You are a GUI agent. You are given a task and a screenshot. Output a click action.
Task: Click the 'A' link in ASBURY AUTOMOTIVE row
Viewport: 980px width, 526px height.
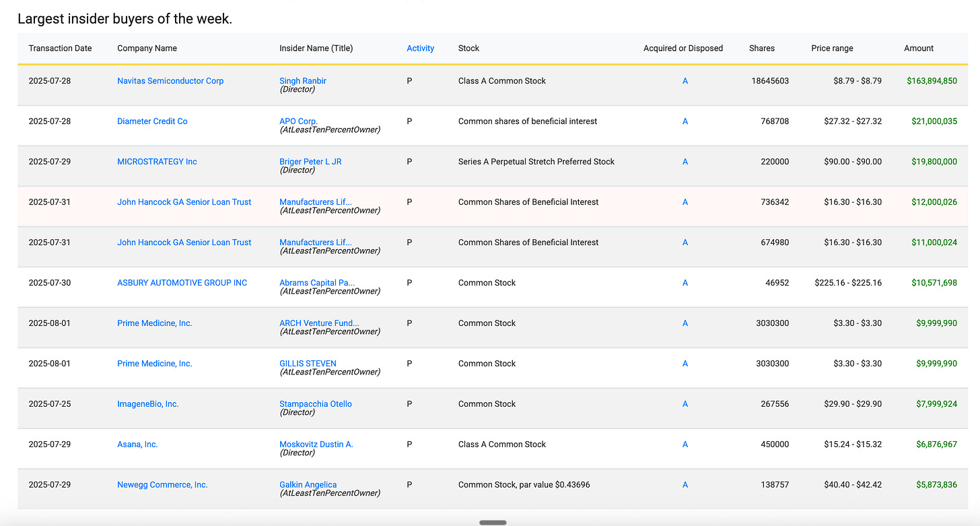coord(685,283)
